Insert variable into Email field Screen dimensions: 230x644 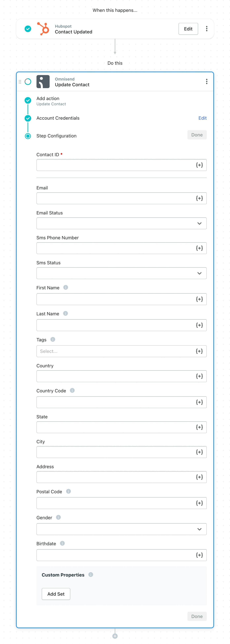coord(199,198)
